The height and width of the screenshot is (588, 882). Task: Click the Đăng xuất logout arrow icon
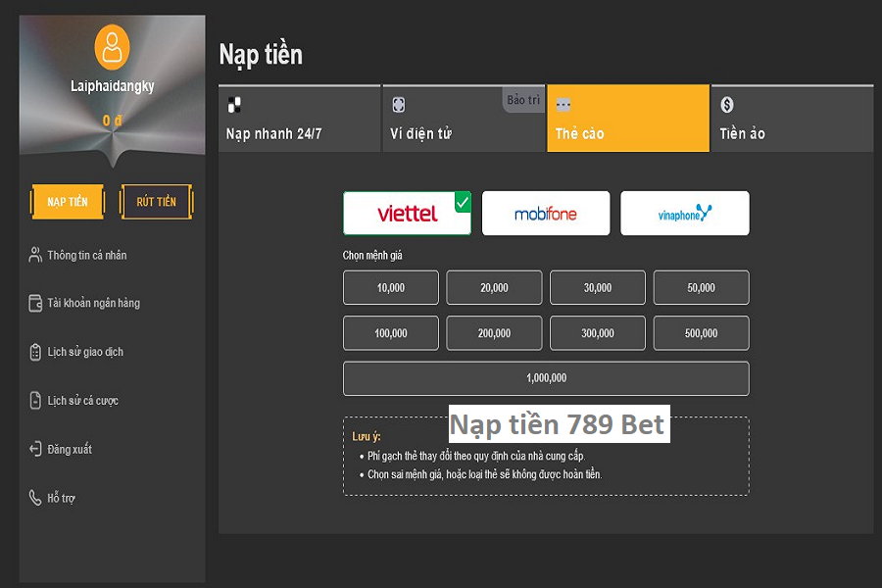coord(35,449)
